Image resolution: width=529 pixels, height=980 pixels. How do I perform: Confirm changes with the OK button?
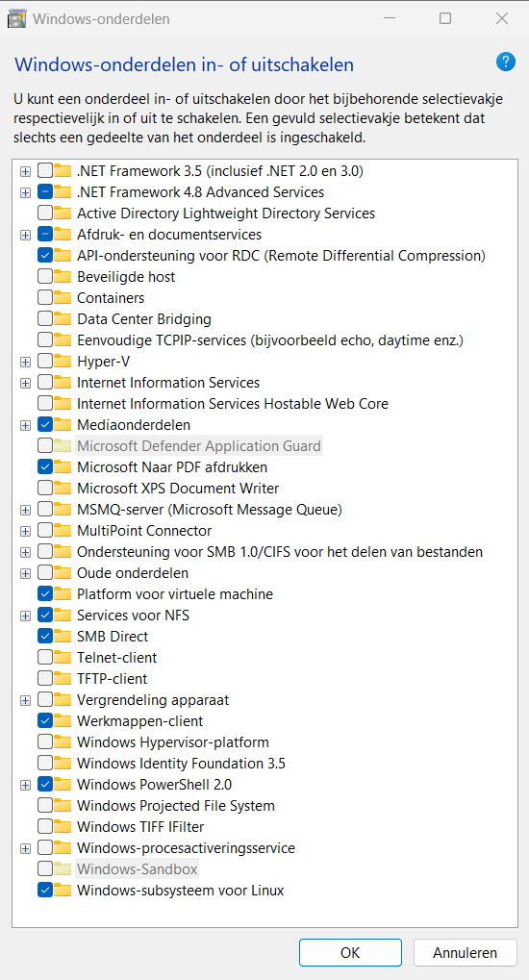350,952
